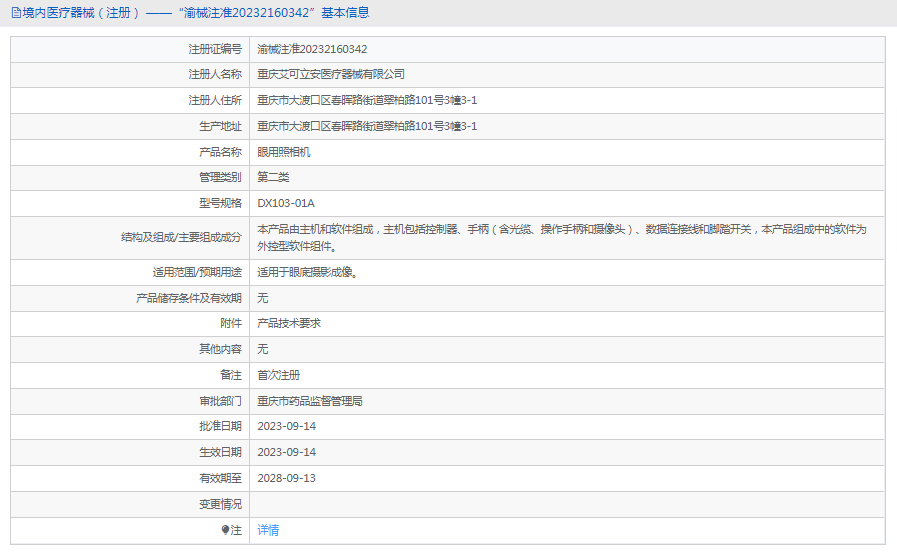Click remark value 首次注册
The width and height of the screenshot is (897, 554).
pos(279,375)
